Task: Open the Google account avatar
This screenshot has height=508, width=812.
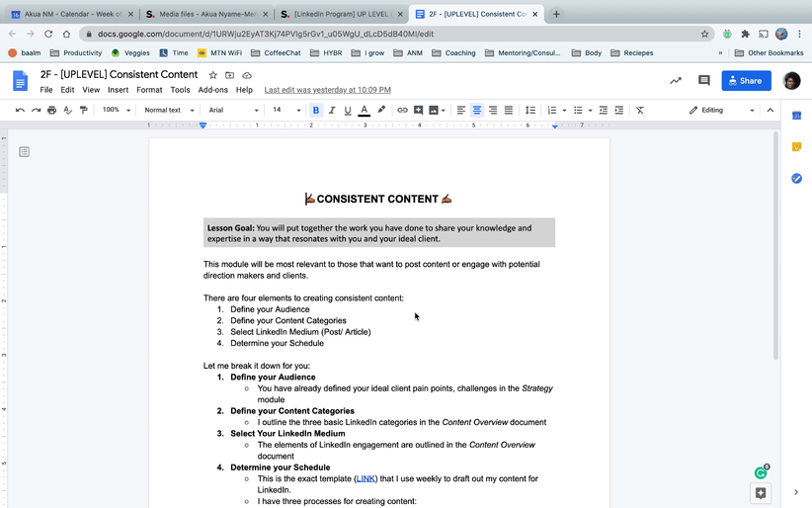Action: [791, 80]
